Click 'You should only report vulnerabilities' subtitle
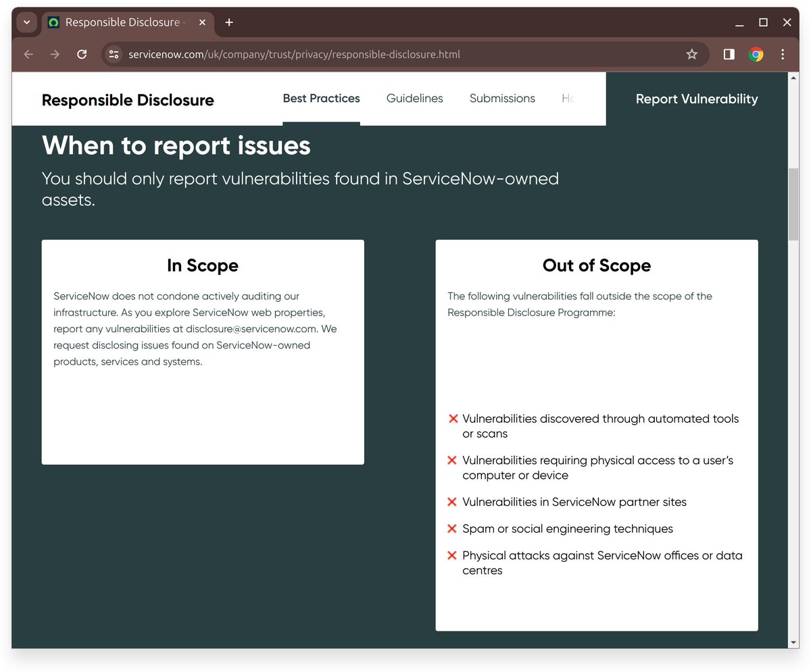The image size is (811, 672). coord(300,189)
